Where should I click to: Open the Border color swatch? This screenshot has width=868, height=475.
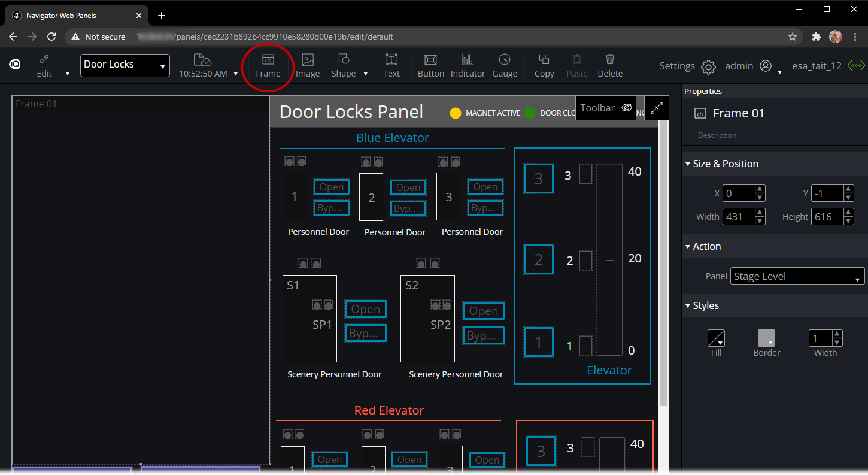(x=766, y=338)
